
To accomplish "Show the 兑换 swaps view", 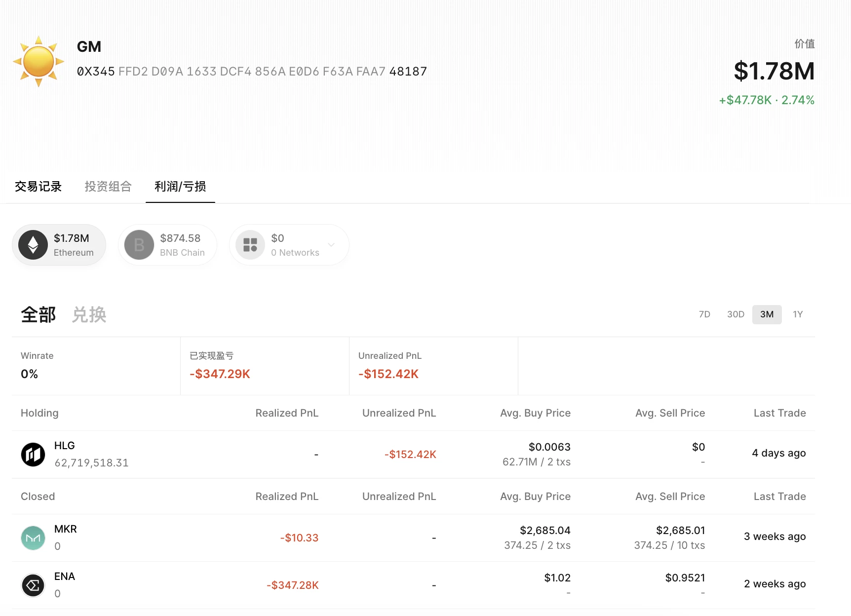I will pos(89,314).
